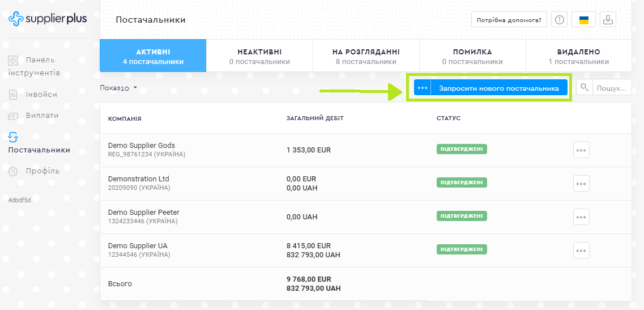Viewport: 644px width, 310px height.
Task: Open the ВИДАЛЕНО suppliers tab
Action: tap(578, 56)
